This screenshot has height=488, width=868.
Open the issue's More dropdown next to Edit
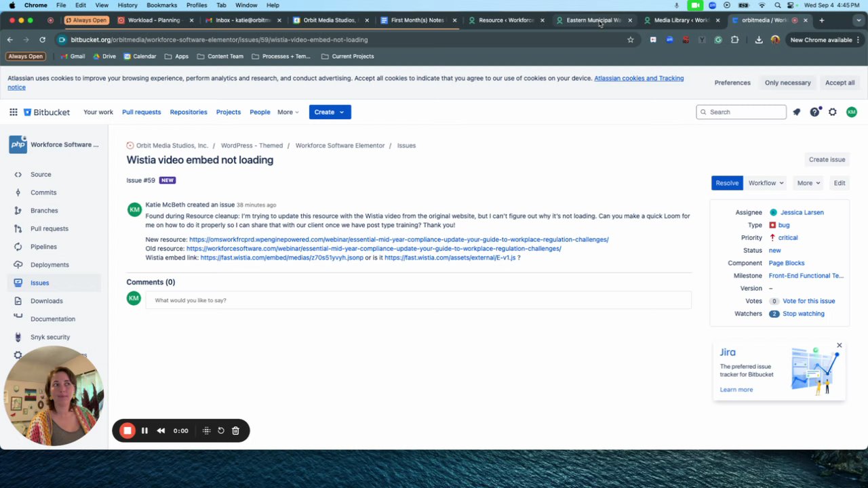808,183
